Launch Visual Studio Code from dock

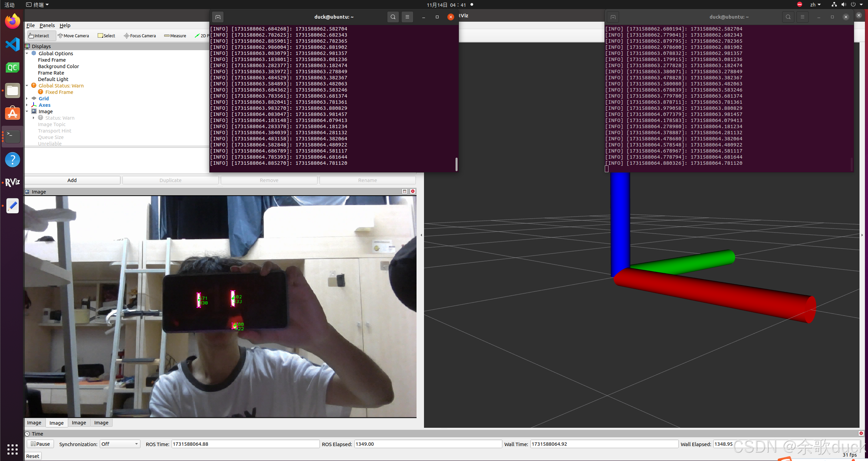(13, 44)
